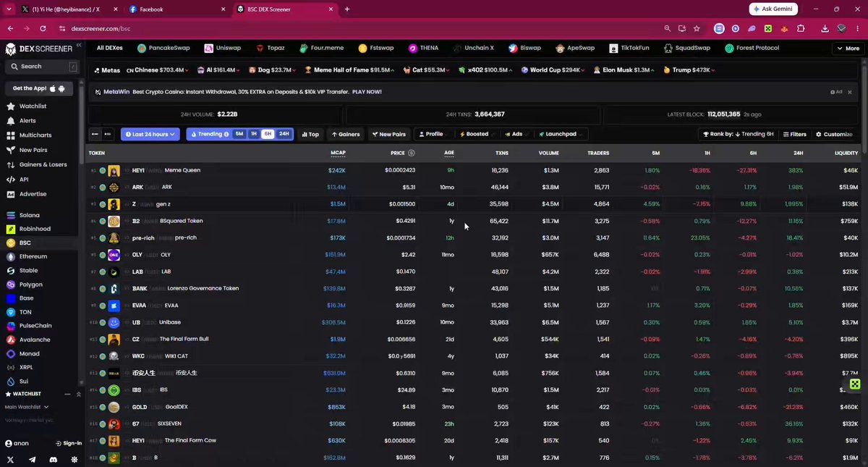The width and height of the screenshot is (868, 467).
Task: Set trending timeframe to 1H
Action: (254, 134)
